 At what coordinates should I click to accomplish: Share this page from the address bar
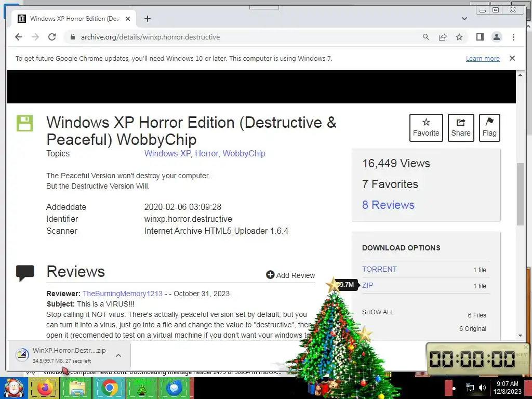click(x=443, y=37)
